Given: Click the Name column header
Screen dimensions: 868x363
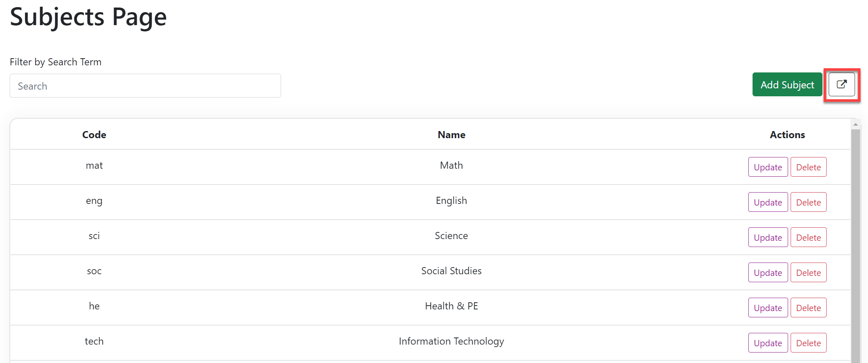Looking at the screenshot, I should coord(451,135).
